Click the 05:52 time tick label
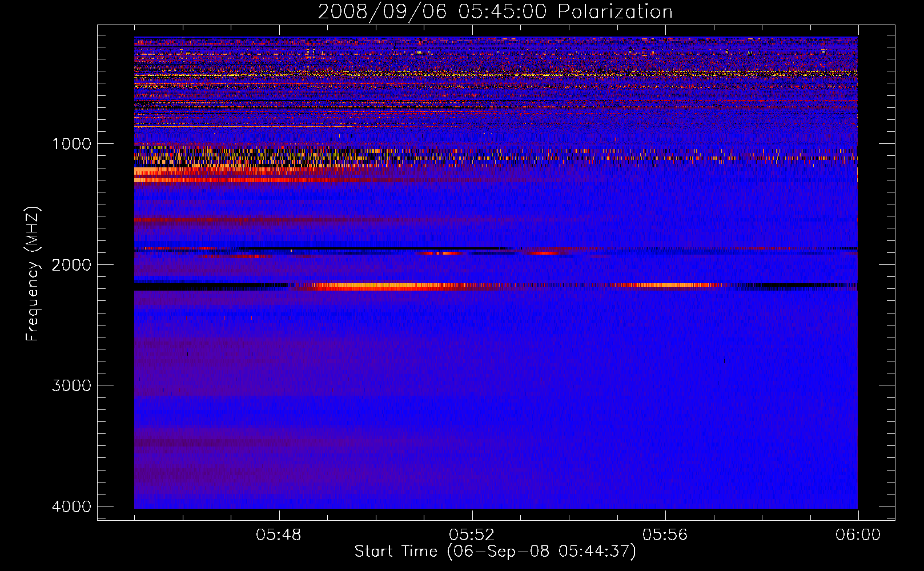The image size is (924, 571). click(x=472, y=535)
